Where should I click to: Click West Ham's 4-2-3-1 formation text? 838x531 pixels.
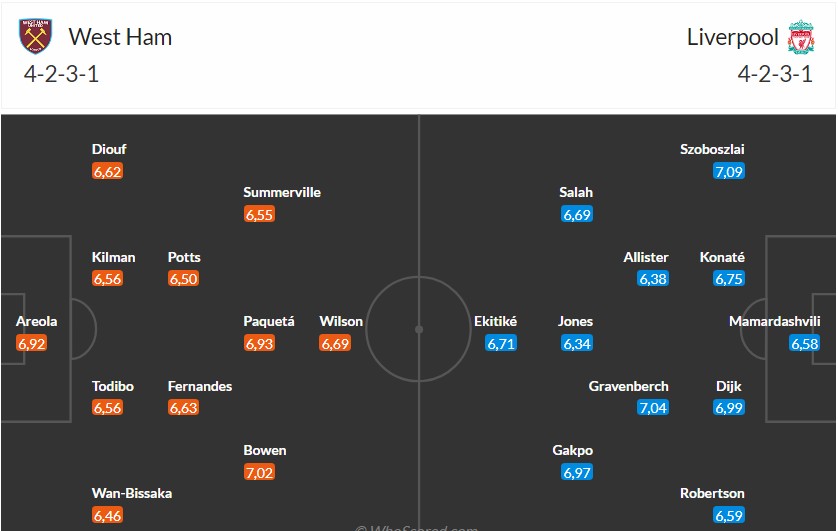(59, 74)
